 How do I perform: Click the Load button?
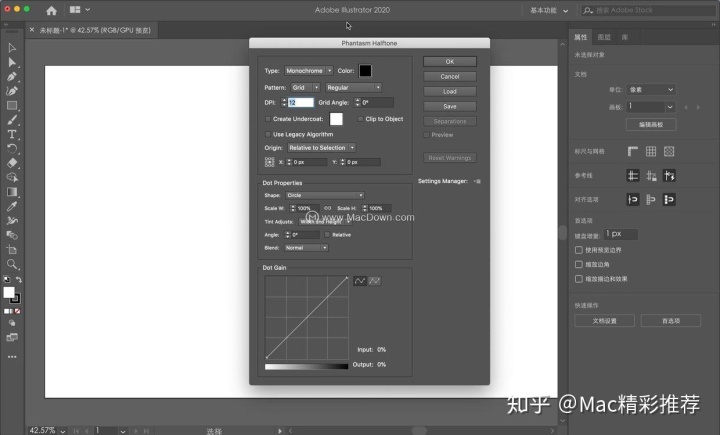(x=450, y=91)
